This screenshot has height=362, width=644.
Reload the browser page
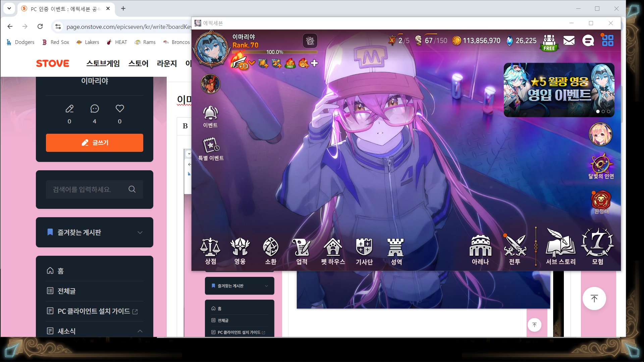pos(40,26)
